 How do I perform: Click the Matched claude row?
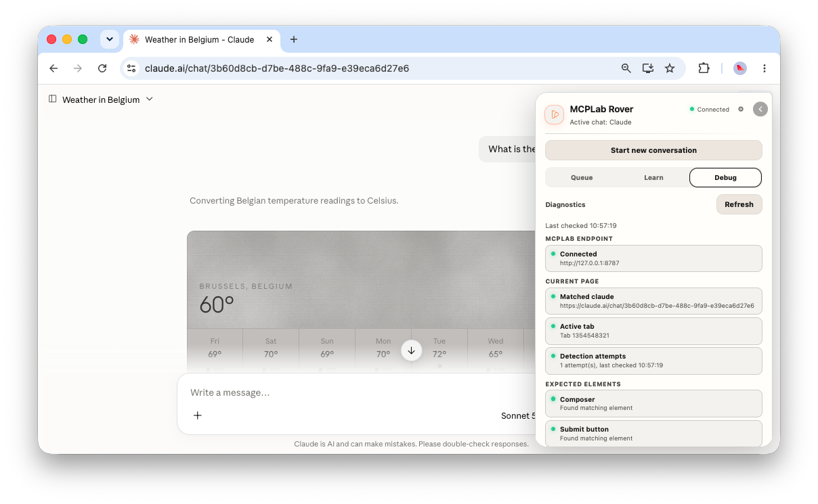(x=653, y=301)
